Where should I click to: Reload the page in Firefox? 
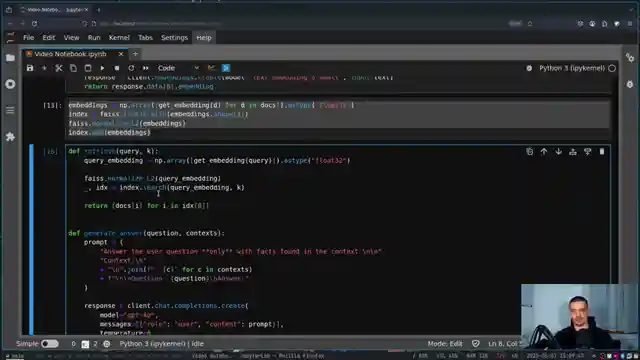tap(35, 24)
